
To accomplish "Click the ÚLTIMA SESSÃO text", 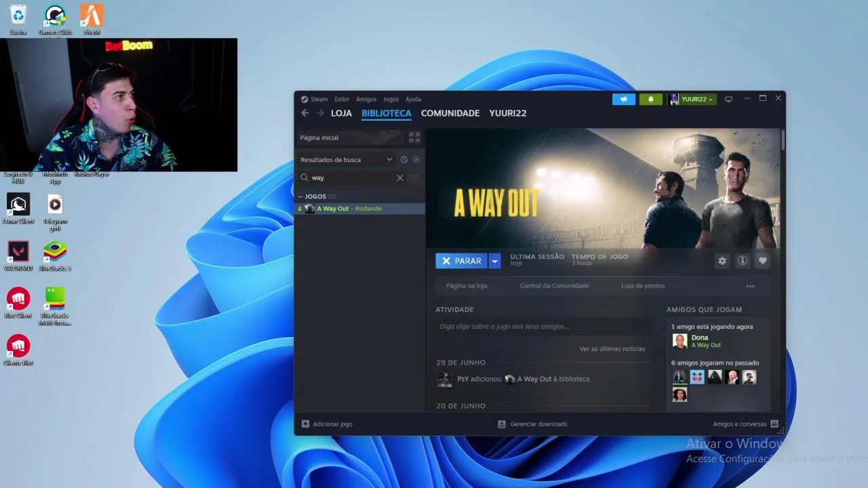I will 537,257.
